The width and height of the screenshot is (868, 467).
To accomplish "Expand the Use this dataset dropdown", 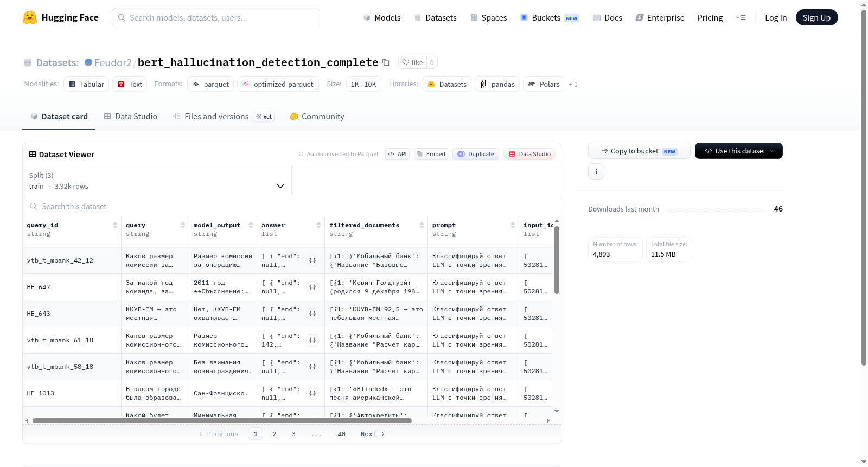I will [739, 151].
